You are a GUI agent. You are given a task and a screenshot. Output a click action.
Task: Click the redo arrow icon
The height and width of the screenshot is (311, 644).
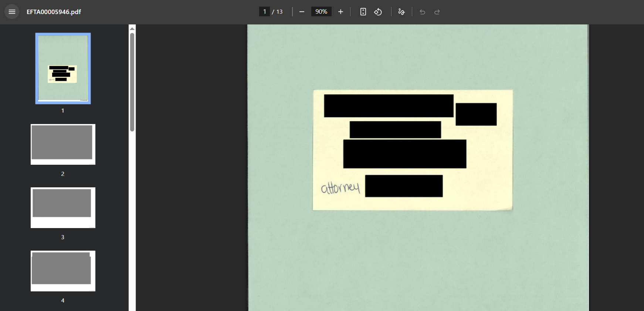click(437, 12)
